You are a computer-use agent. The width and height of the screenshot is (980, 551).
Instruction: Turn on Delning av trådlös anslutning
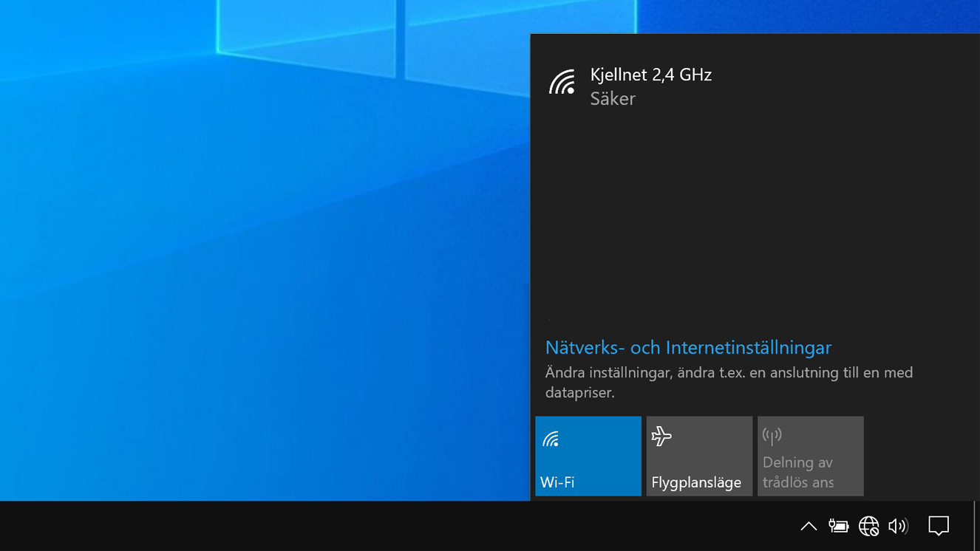[x=810, y=456]
